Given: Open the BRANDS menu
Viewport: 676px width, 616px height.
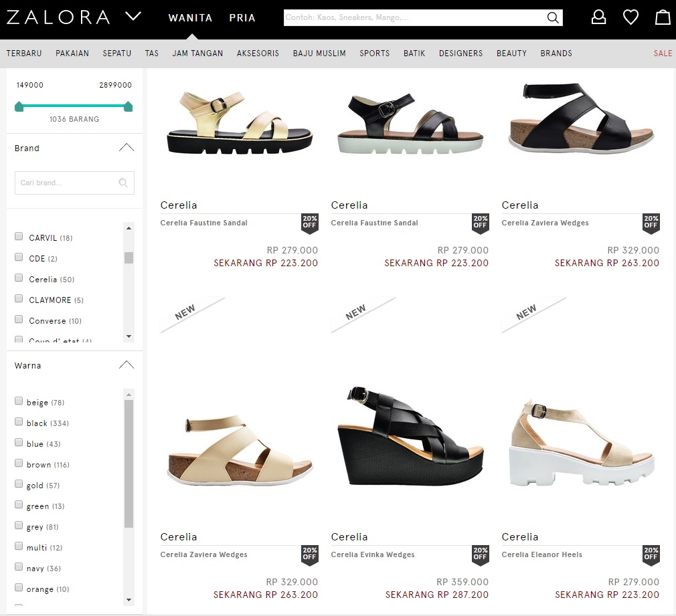Looking at the screenshot, I should (556, 54).
